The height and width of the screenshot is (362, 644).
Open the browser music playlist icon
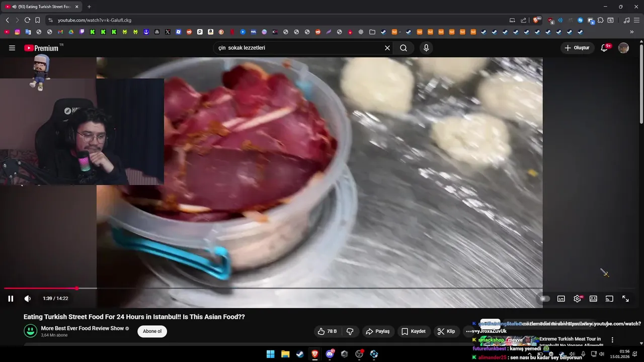[x=626, y=20]
